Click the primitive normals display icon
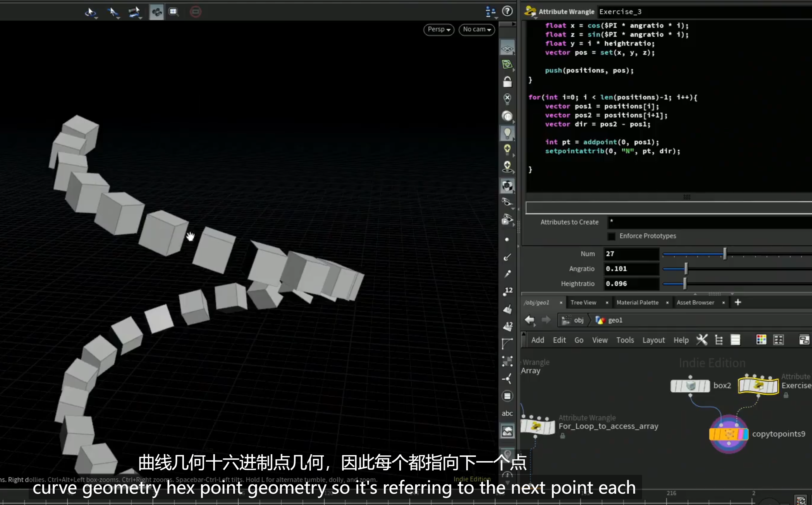 (507, 309)
